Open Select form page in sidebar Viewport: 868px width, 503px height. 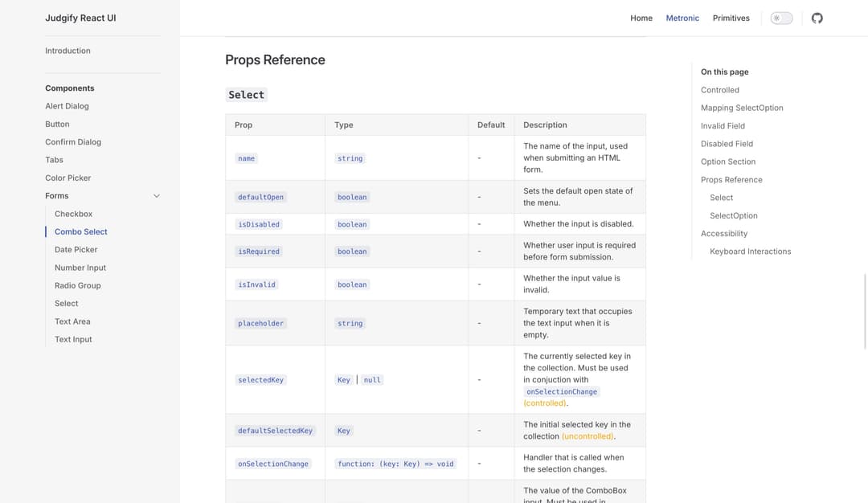pyautogui.click(x=67, y=303)
